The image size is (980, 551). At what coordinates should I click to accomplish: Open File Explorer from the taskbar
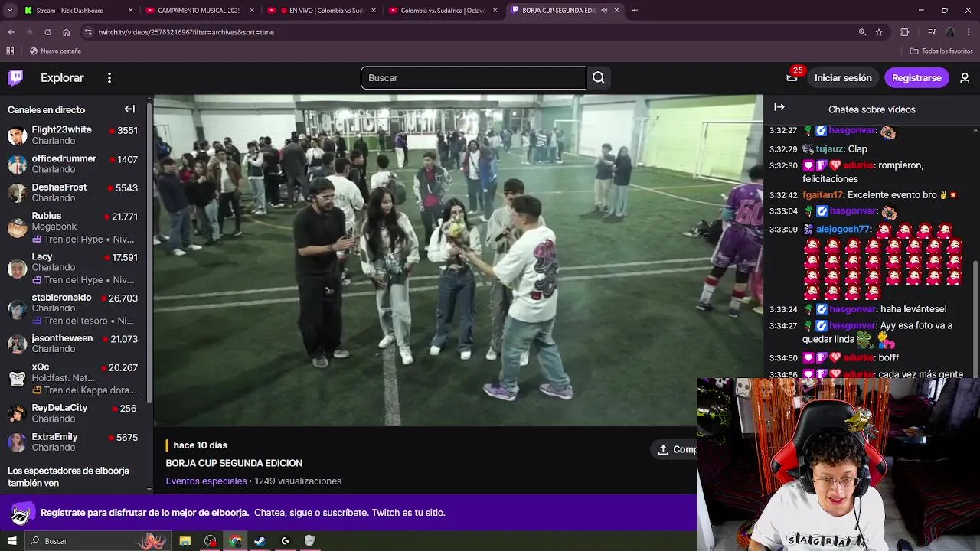tap(185, 541)
